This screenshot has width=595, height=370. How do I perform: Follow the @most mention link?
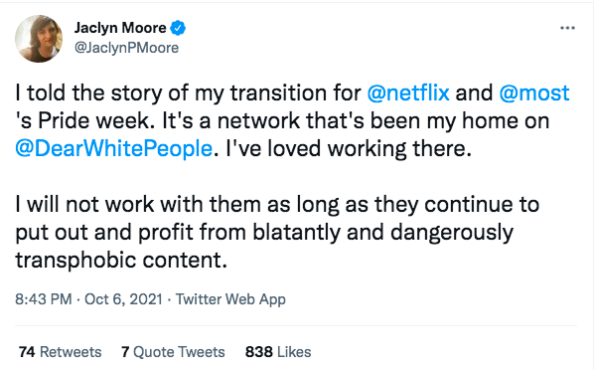coord(534,93)
